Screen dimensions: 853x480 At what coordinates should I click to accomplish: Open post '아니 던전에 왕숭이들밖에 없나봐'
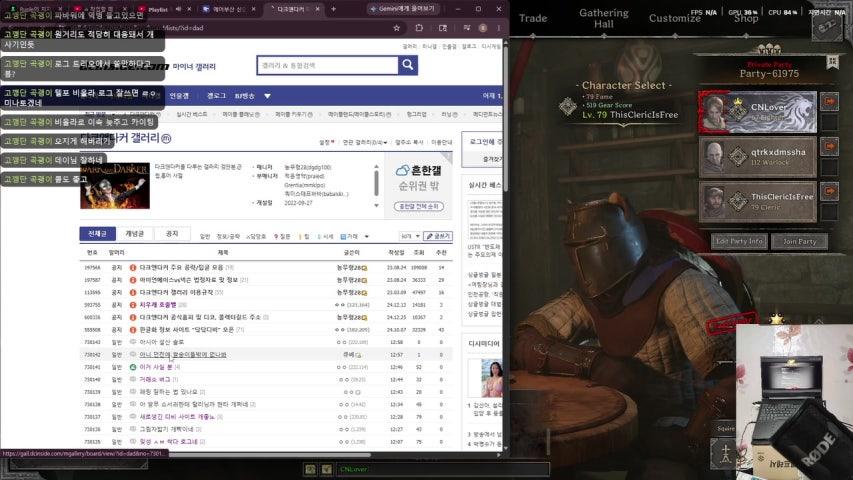click(183, 355)
